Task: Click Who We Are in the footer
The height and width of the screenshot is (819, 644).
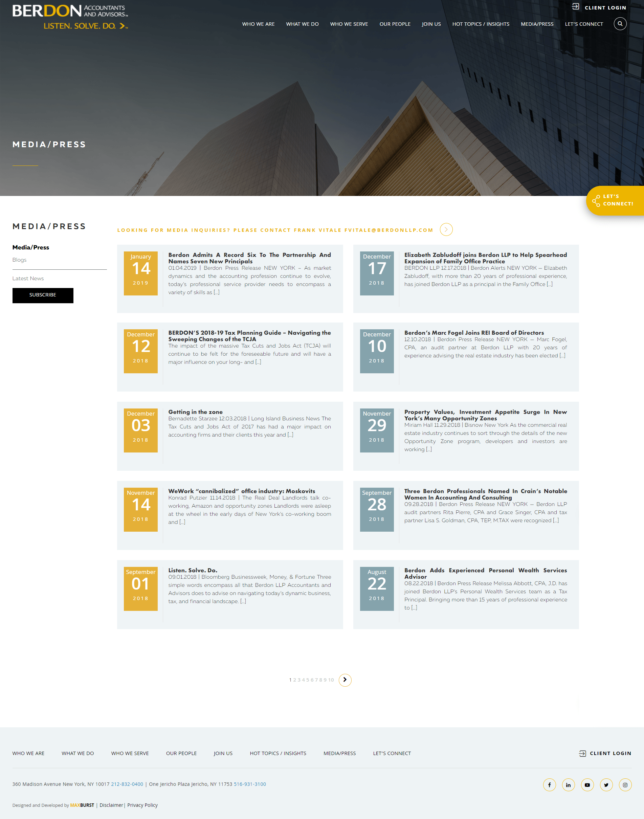Action: click(28, 753)
